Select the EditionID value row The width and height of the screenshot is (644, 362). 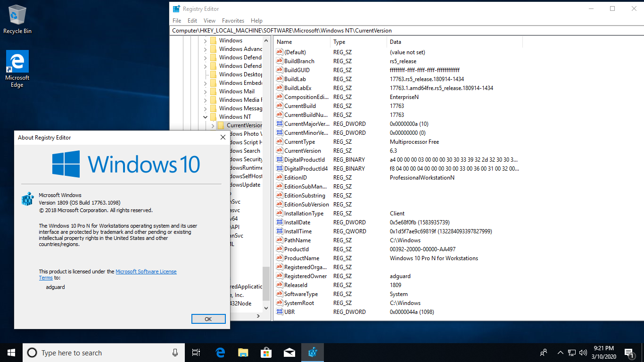tap(398, 178)
